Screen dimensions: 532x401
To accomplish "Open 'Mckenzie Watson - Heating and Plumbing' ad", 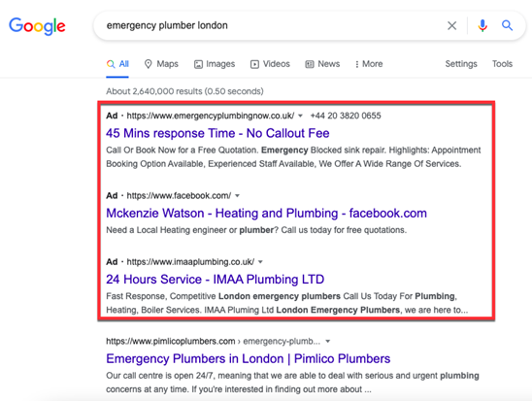I will coord(266,214).
